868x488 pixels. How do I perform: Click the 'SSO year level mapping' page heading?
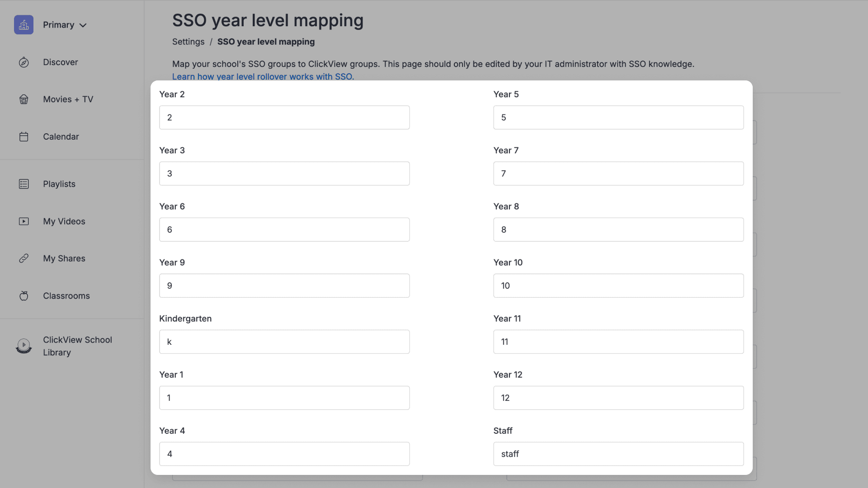tap(268, 20)
